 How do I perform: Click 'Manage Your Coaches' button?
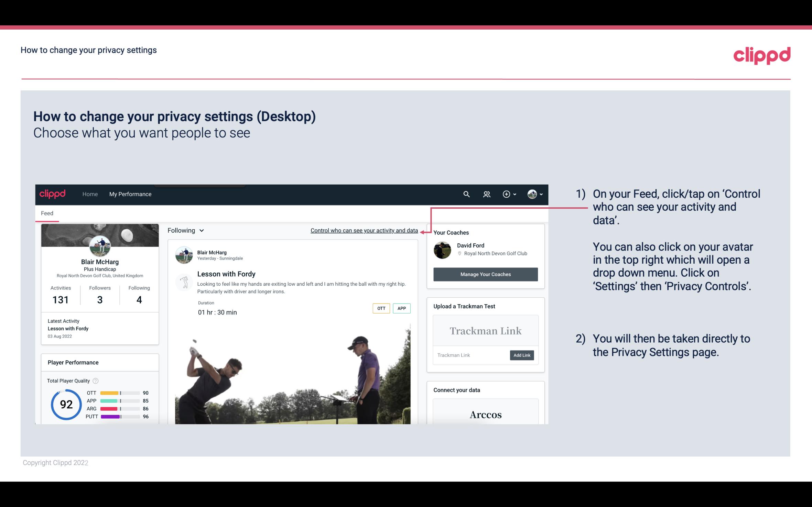click(x=486, y=274)
